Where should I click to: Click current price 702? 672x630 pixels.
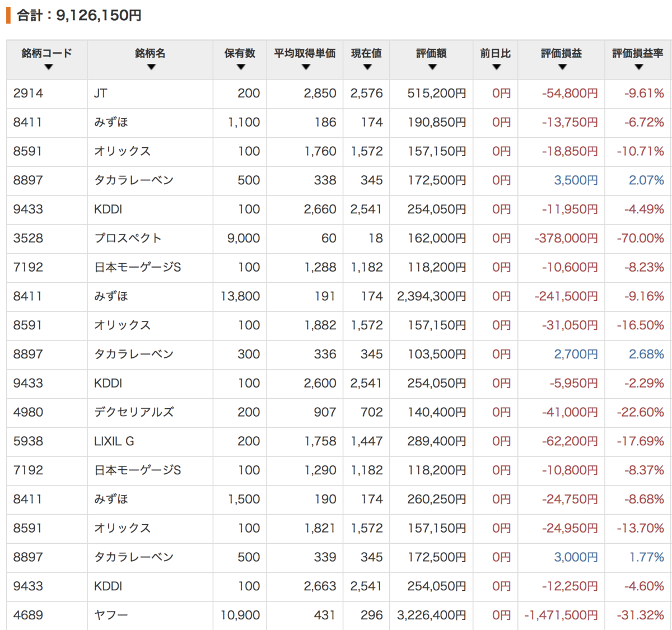(372, 413)
